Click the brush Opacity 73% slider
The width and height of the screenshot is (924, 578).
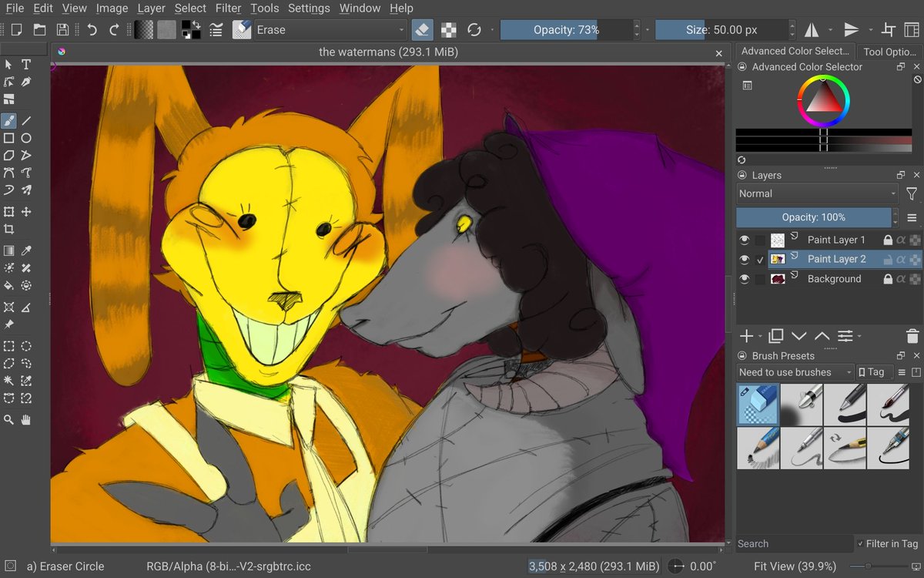coord(566,30)
